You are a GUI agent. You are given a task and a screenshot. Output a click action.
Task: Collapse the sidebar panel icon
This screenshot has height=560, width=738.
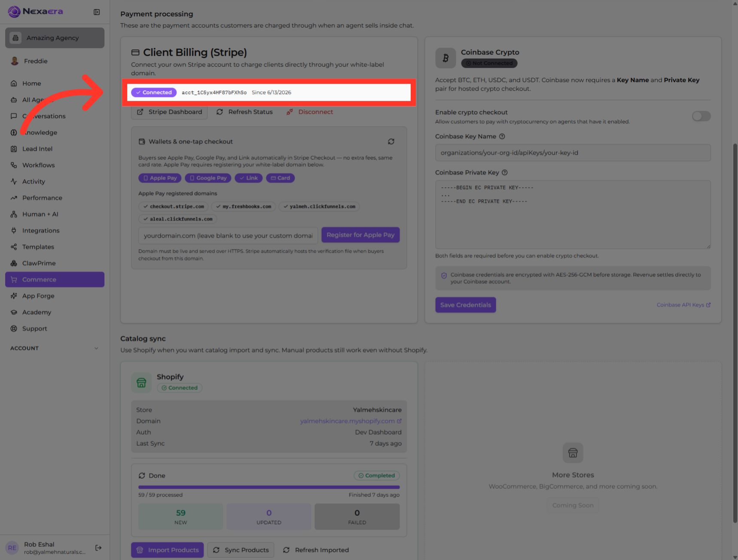coord(97,12)
